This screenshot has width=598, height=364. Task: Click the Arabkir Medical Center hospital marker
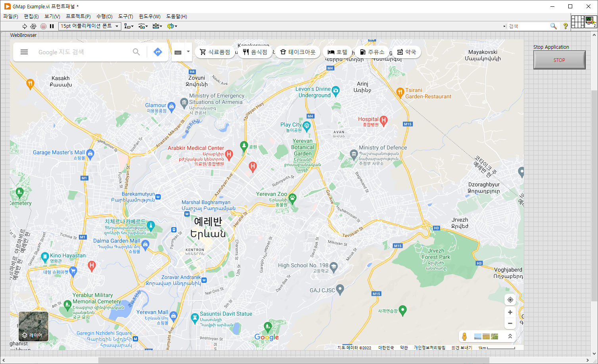[x=229, y=154]
